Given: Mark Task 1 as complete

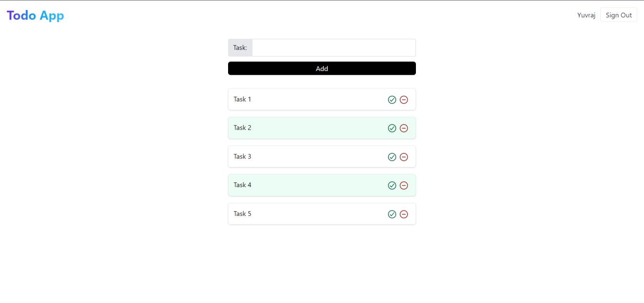Looking at the screenshot, I should click(392, 100).
